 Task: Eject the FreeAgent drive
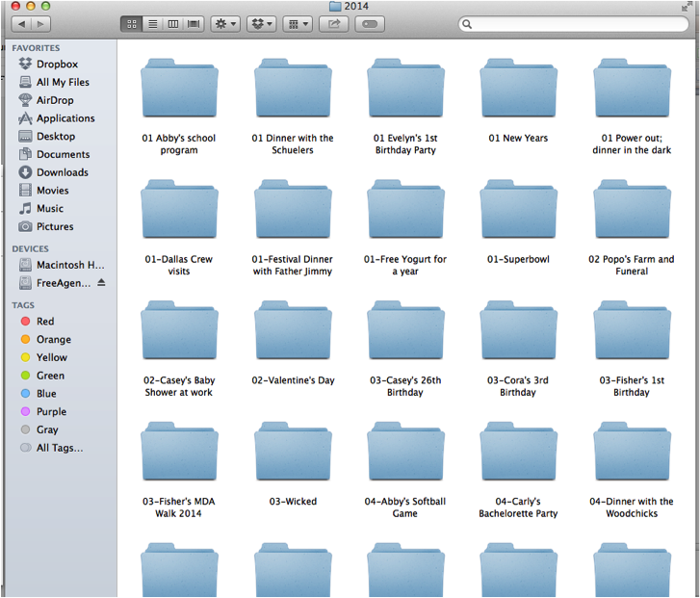(101, 282)
